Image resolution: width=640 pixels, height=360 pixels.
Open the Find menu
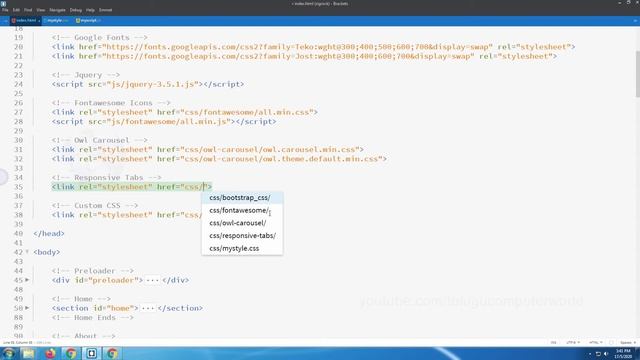pyautogui.click(x=28, y=10)
